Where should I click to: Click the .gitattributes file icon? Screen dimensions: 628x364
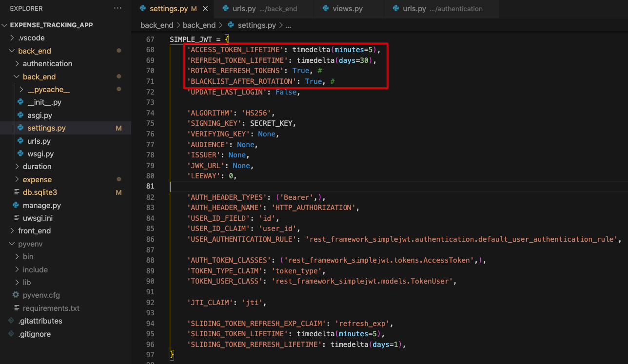[11, 321]
